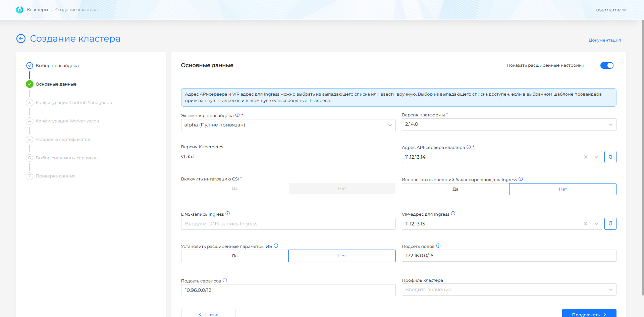Expand API server address dropdown arrow
The height and width of the screenshot is (317, 644).
[x=596, y=157]
